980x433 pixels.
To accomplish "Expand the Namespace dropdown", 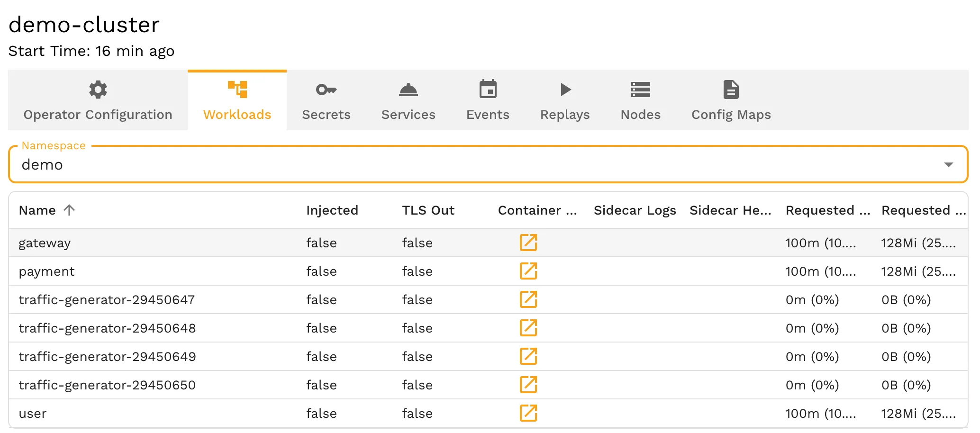I will (x=949, y=165).
